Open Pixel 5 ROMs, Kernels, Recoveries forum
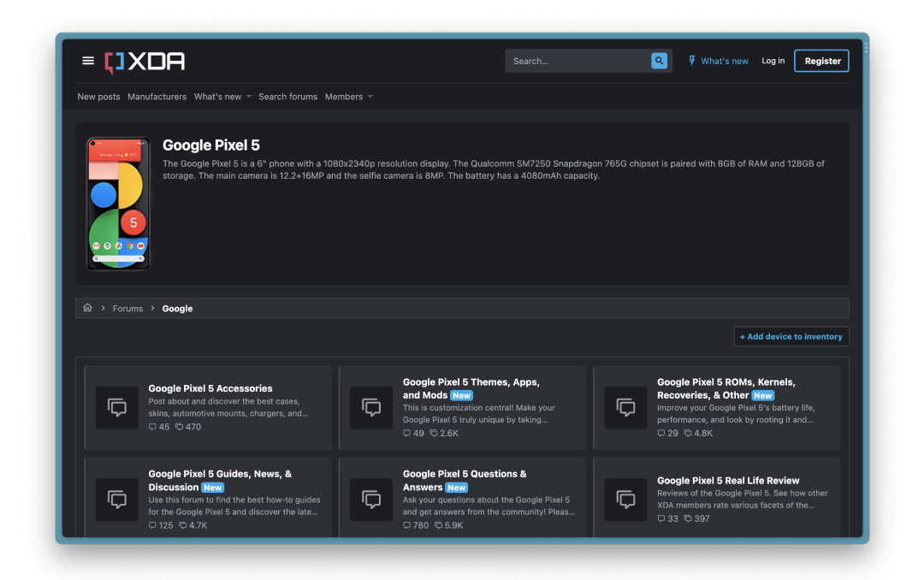The width and height of the screenshot is (924, 580). pyautogui.click(x=726, y=388)
